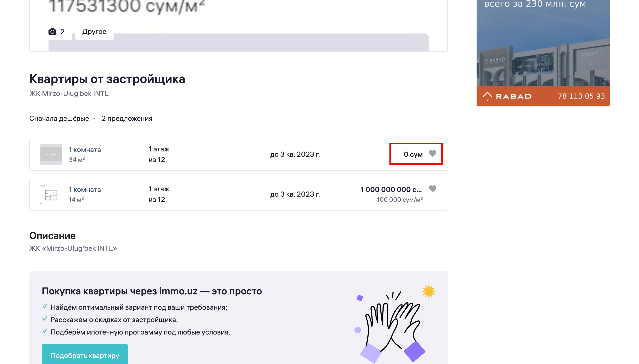Open the Сначала дешёвые sort dropdown
This screenshot has height=364, width=639.
coord(62,118)
